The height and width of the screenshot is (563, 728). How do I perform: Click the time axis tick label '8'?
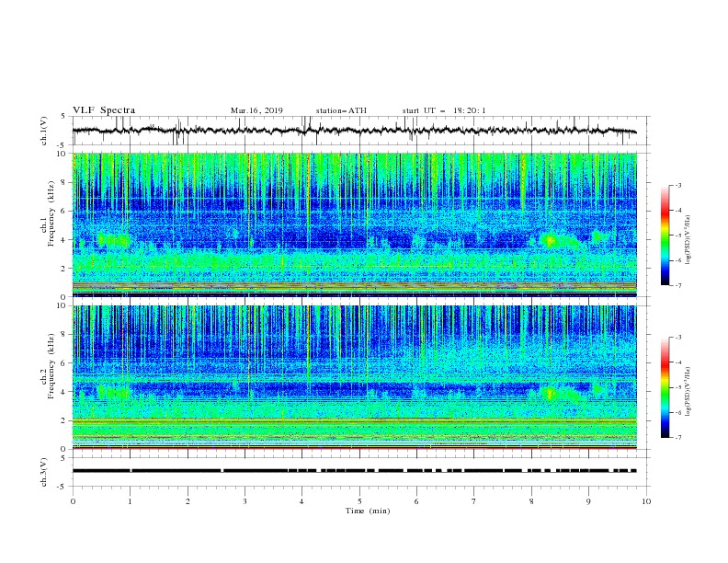(x=531, y=501)
